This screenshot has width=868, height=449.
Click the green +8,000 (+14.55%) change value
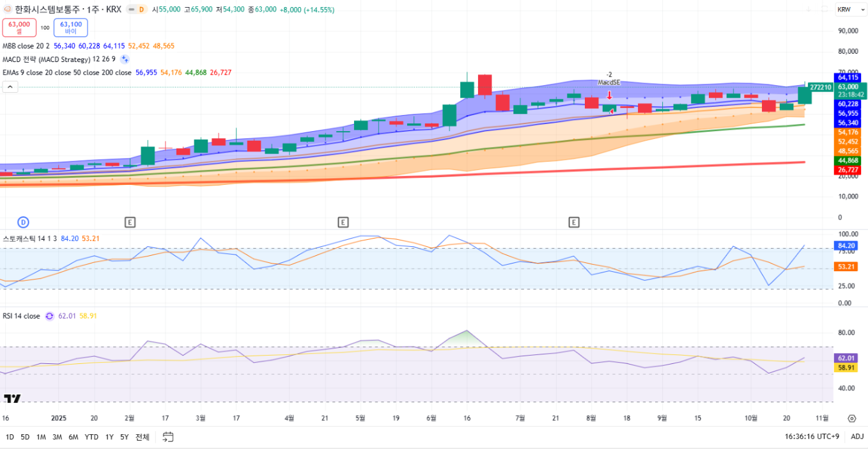pos(307,10)
